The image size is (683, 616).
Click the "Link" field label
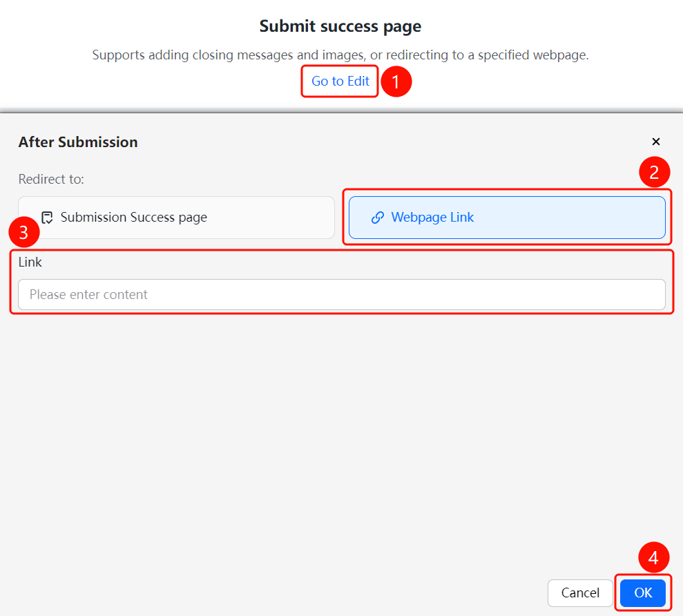[30, 262]
